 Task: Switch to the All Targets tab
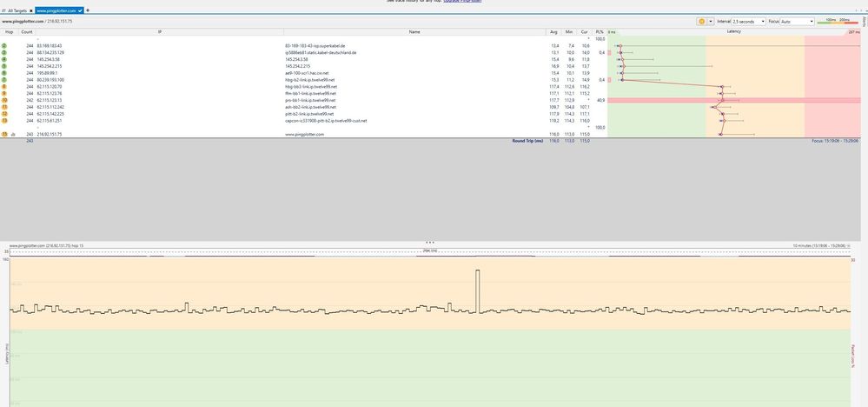click(16, 10)
